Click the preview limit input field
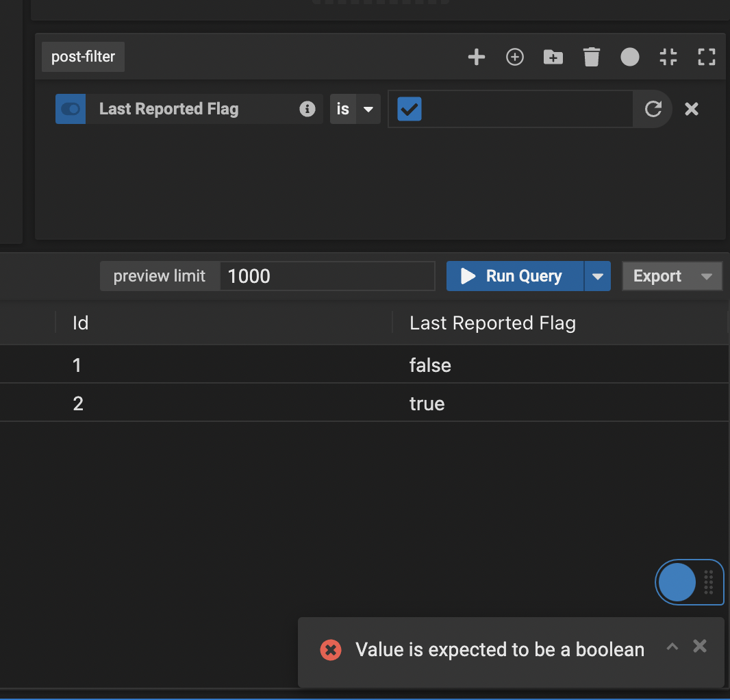 (327, 276)
